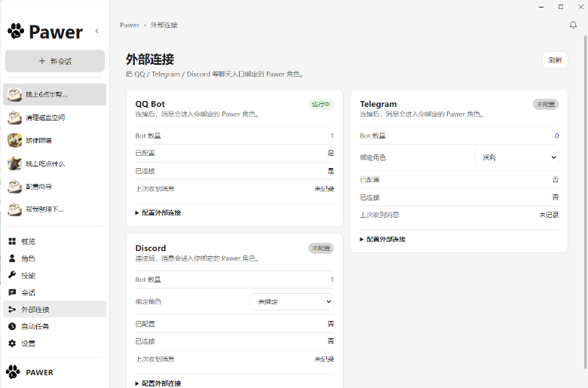Expand 配置外部连接 in the QQ Bot card
The image size is (588, 388).
158,212
